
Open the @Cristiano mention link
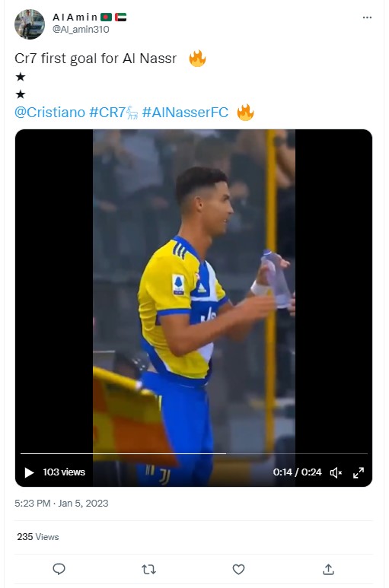(50, 112)
